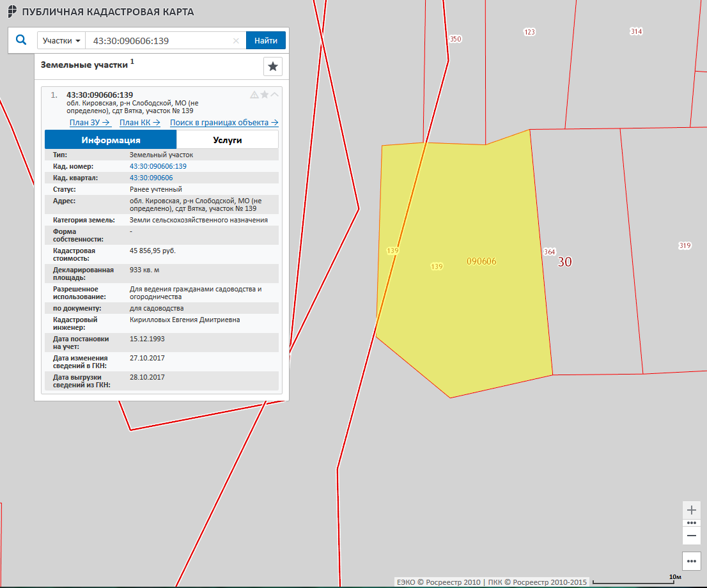Expand zoom level options between plus and minus
Screen dimensions: 707x588
[691, 523]
